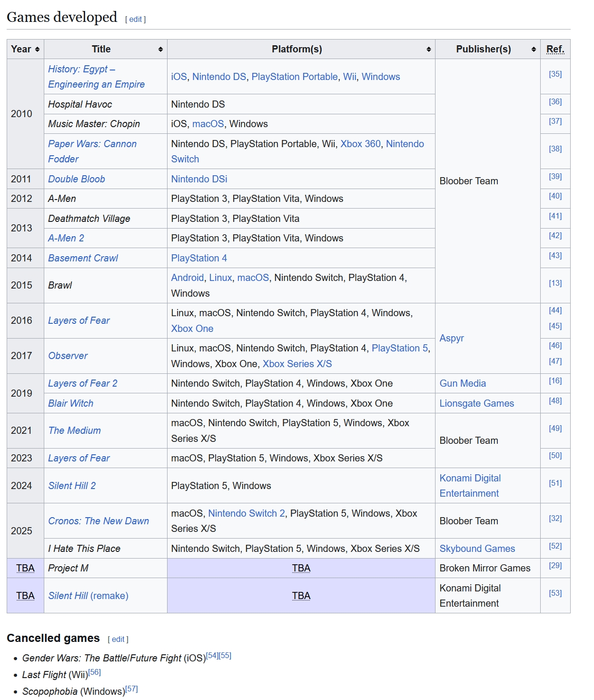Open the Gun Media publisher link
The image size is (594, 700).
click(x=463, y=383)
